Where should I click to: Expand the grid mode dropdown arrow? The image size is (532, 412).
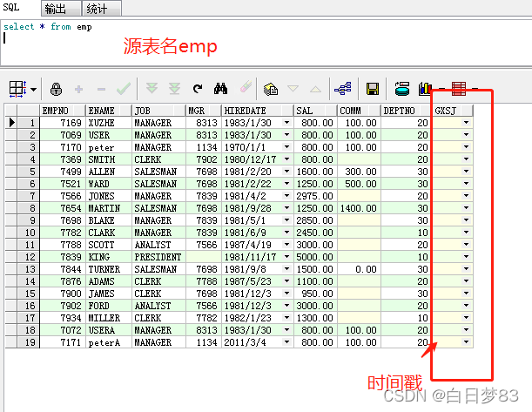(33, 90)
